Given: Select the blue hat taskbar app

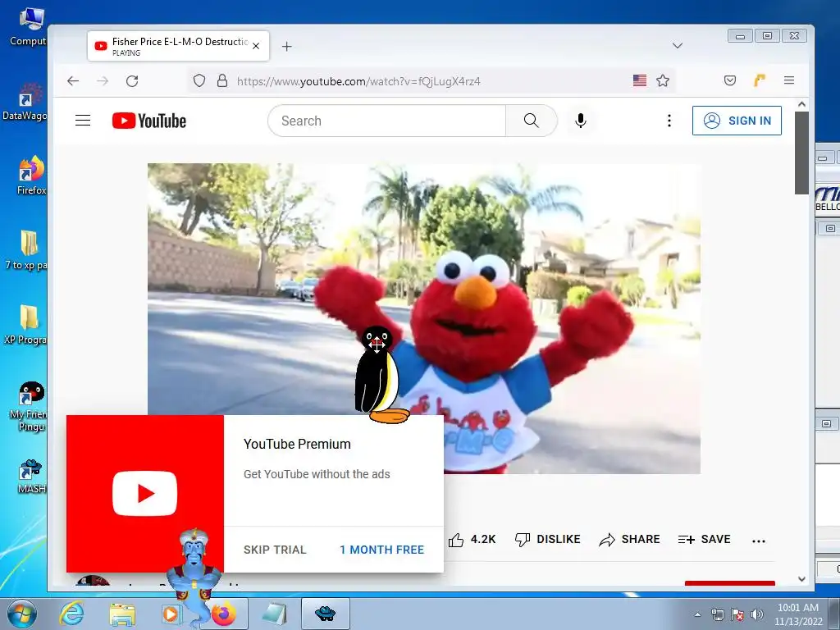Looking at the screenshot, I should [x=325, y=614].
